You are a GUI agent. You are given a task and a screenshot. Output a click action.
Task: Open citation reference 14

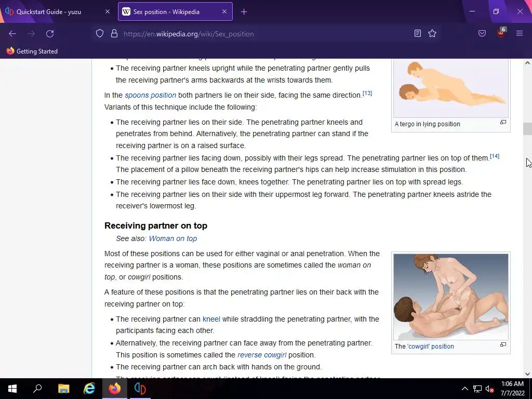point(495,156)
